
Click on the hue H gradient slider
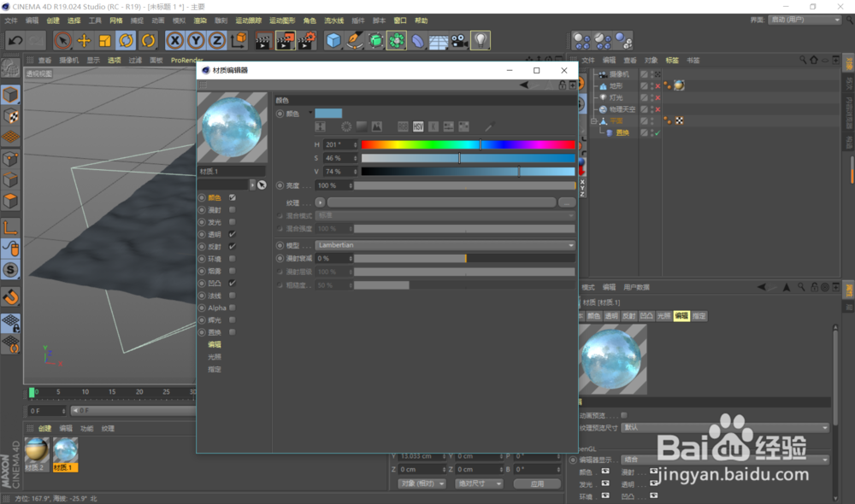[x=468, y=144]
